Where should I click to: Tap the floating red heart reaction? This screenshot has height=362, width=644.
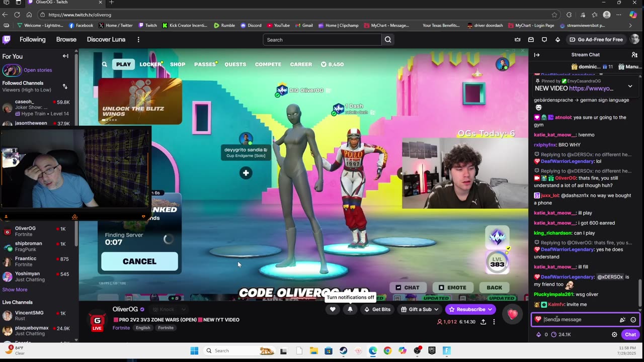512,315
